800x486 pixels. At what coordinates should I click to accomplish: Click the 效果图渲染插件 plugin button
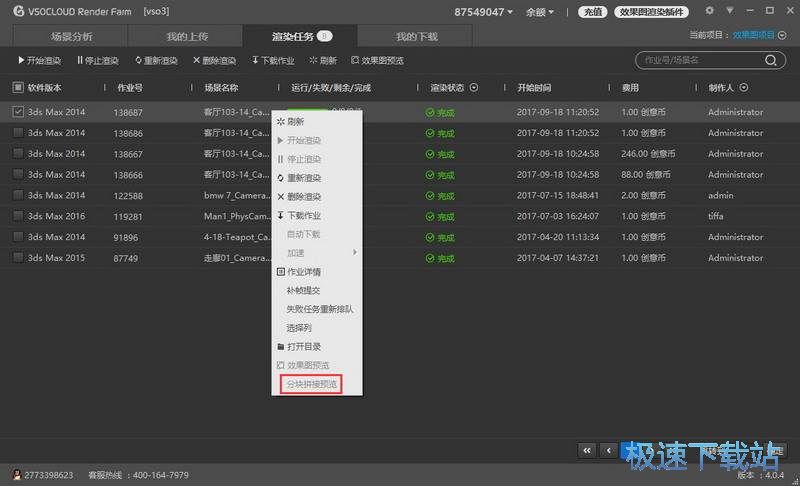[x=651, y=12]
